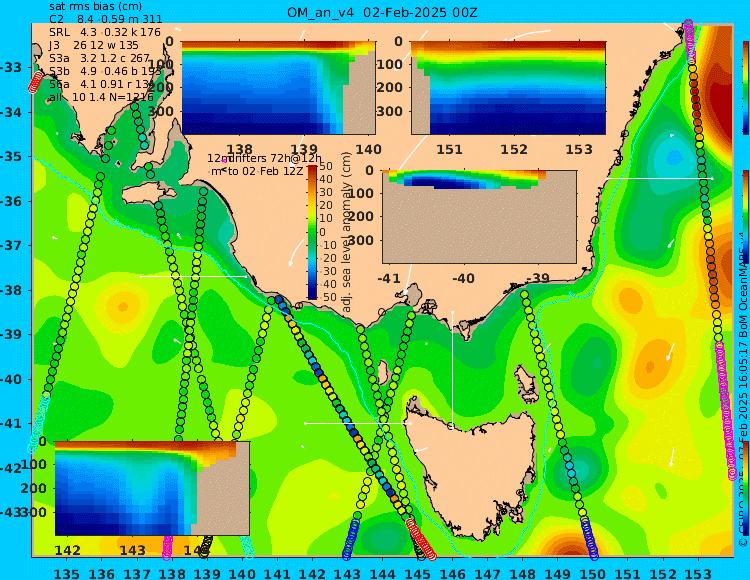
Task: Select the 'S6a 4.1 0.91 r 134' statistics row
Action: 101,84
